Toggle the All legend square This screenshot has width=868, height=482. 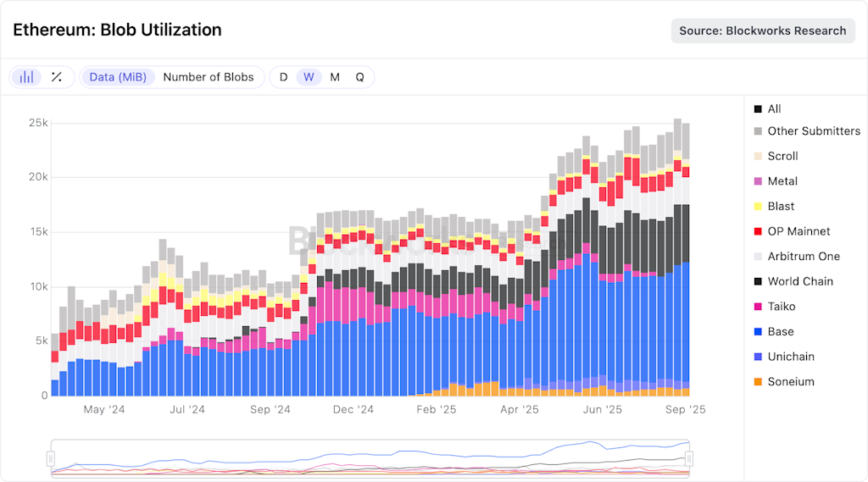point(758,109)
